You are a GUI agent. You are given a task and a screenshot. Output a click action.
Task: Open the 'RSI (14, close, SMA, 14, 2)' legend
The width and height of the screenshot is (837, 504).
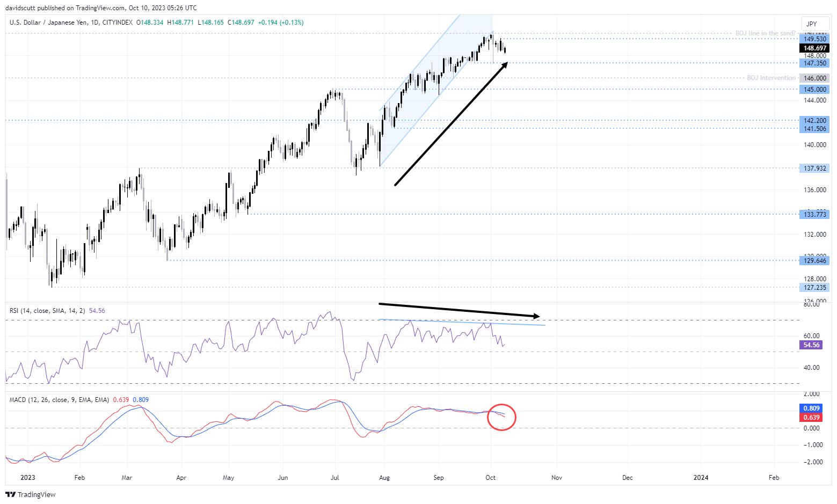[47, 311]
